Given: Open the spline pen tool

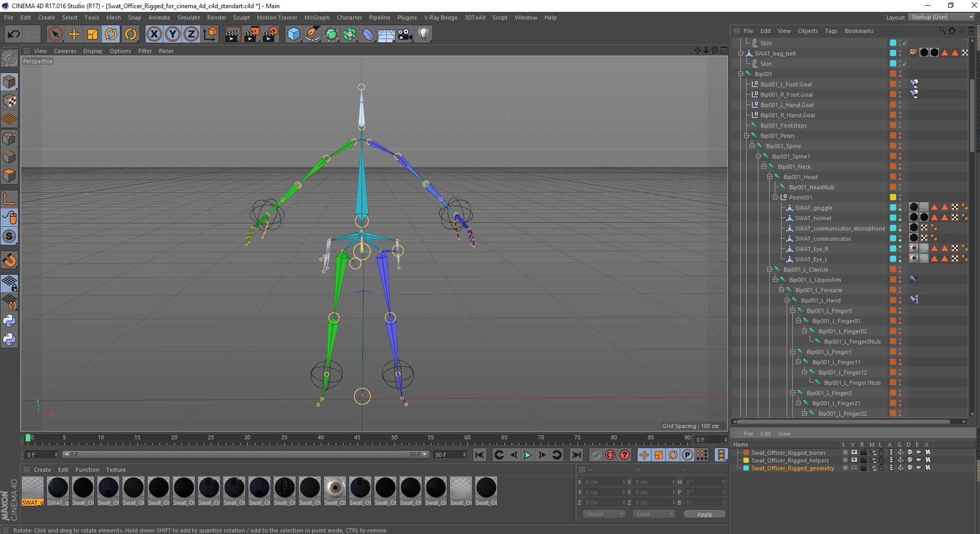Looking at the screenshot, I should 312,34.
